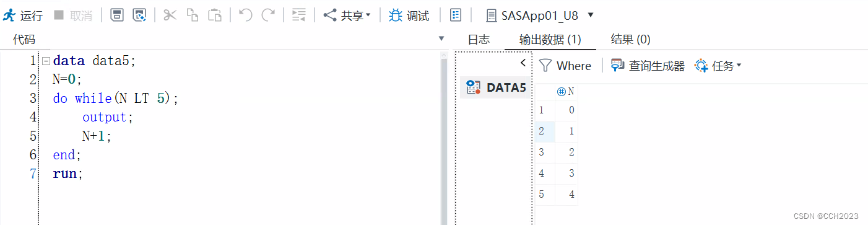Click the N column header
Image resolution: width=868 pixels, height=225 pixels.
click(x=566, y=92)
